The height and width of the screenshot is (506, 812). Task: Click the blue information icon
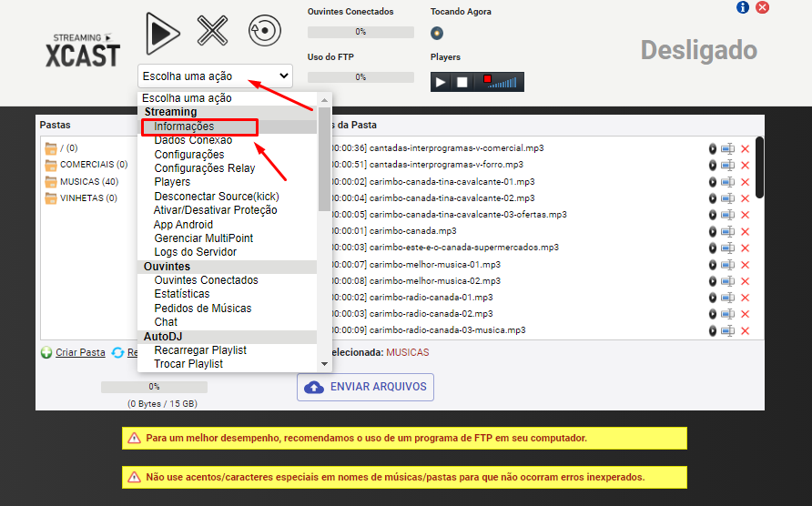click(x=743, y=7)
